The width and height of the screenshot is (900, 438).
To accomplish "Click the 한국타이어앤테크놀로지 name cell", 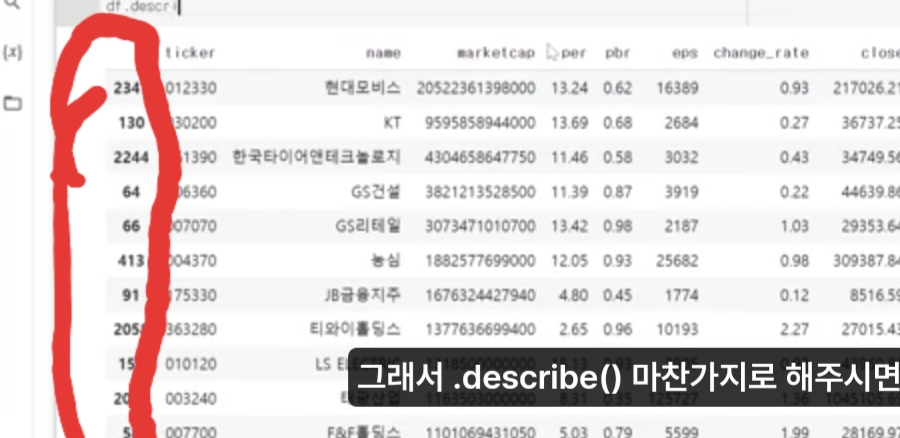I will tap(316, 157).
